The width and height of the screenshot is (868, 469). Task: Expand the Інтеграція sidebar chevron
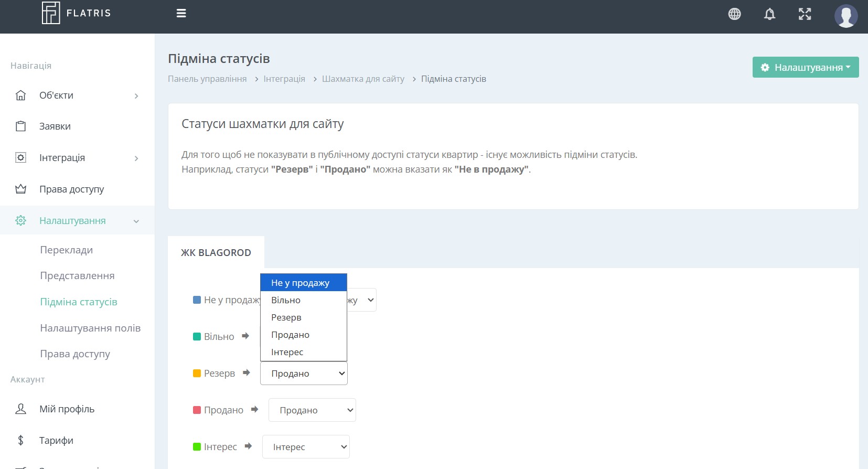pyautogui.click(x=136, y=158)
